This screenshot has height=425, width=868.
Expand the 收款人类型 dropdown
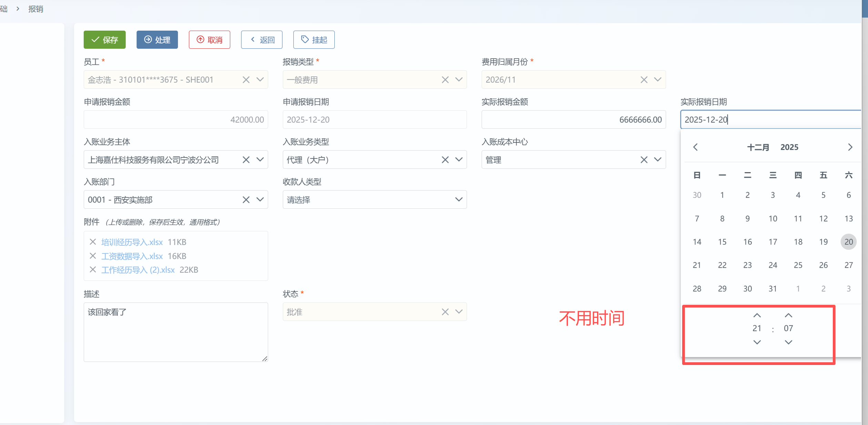(458, 199)
